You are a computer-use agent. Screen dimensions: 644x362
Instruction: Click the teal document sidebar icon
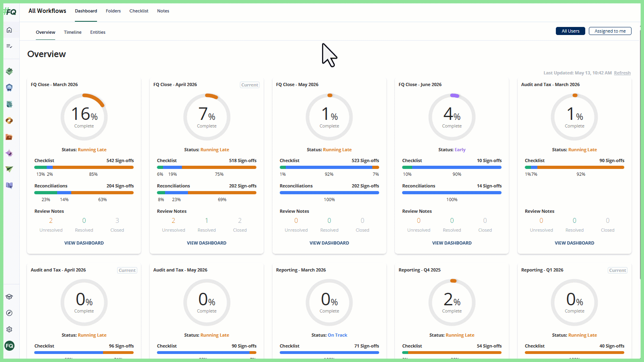pos(9,104)
